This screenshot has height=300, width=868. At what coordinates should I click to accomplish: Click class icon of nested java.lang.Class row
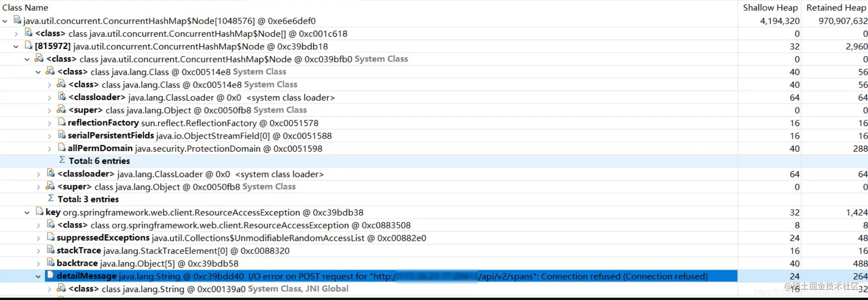61,84
